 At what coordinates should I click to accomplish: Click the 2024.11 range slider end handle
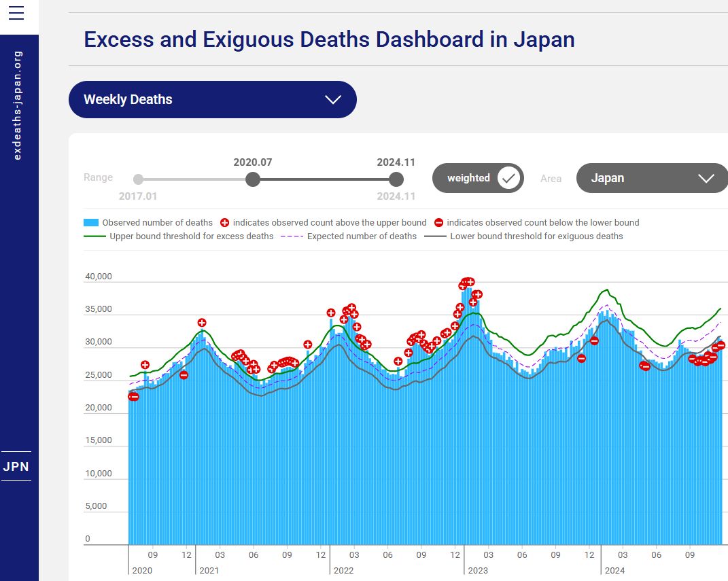click(396, 179)
